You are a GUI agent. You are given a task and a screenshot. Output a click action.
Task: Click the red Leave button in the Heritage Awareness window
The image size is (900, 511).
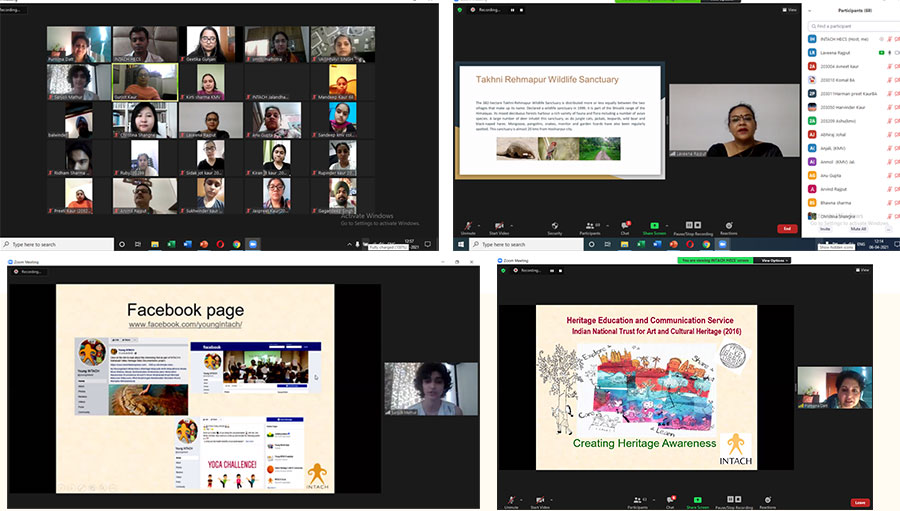860,502
